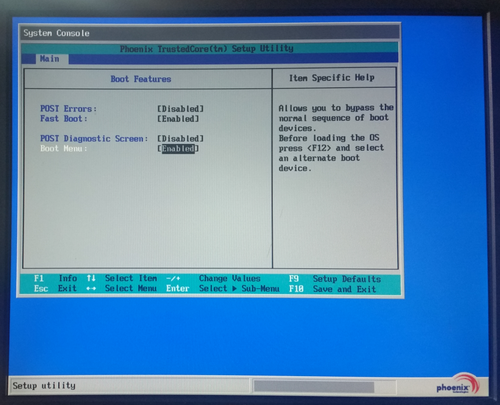The height and width of the screenshot is (405, 500).
Task: Click the Item Specific Help panel header
Action: click(334, 78)
